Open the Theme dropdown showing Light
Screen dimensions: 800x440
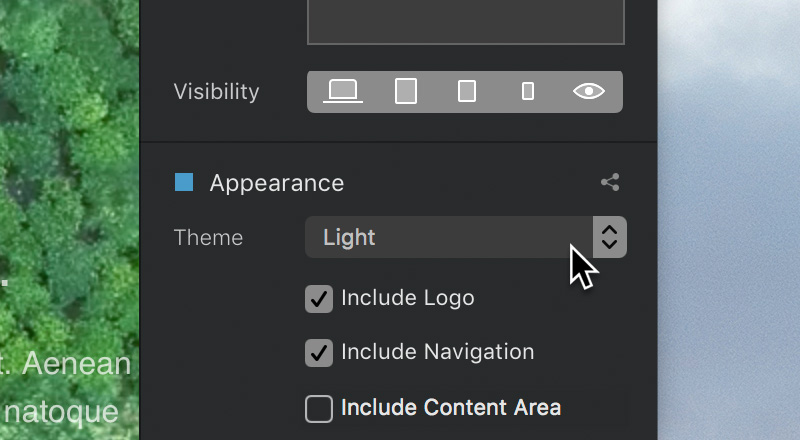tap(466, 237)
